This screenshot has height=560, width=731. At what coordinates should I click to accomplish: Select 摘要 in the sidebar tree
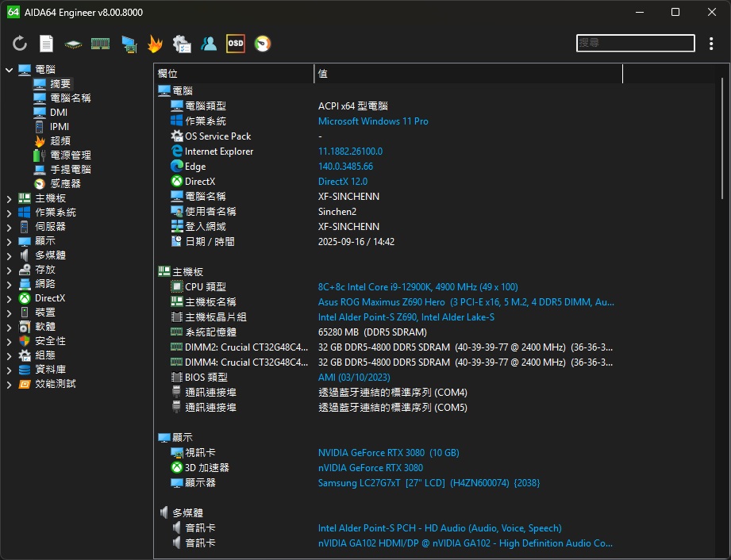(60, 84)
